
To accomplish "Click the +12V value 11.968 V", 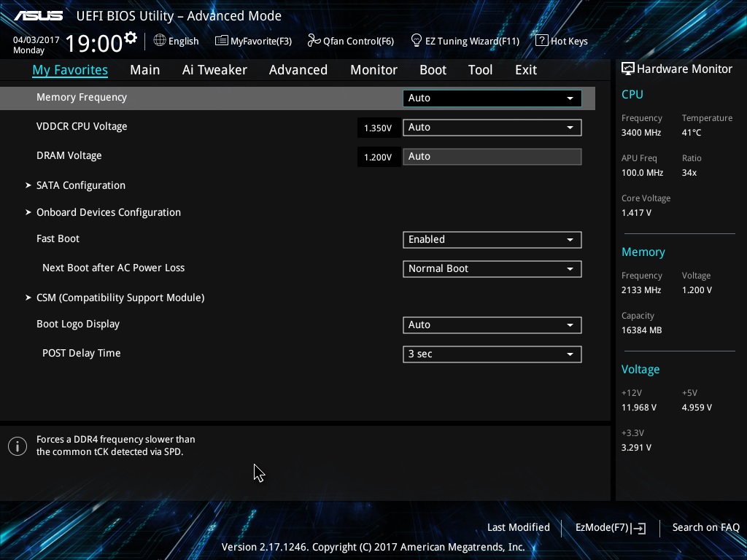I will coord(638,408).
